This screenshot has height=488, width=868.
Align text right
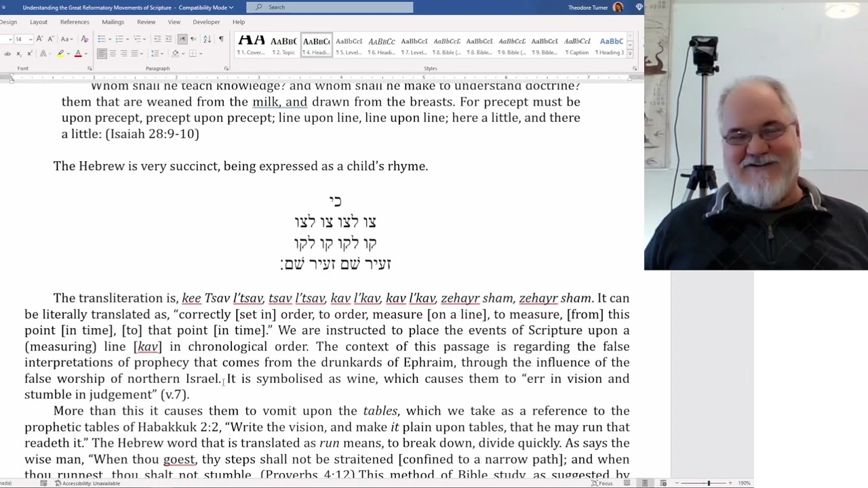[x=123, y=54]
